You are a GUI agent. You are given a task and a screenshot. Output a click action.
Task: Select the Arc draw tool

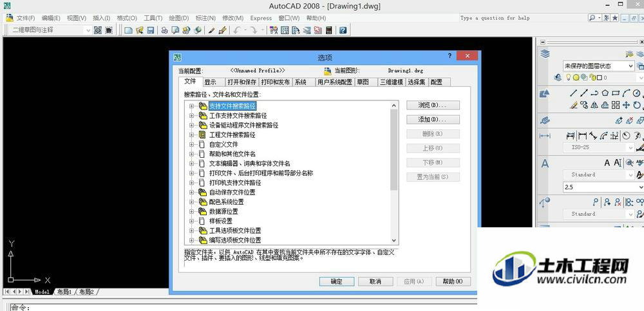627,93
